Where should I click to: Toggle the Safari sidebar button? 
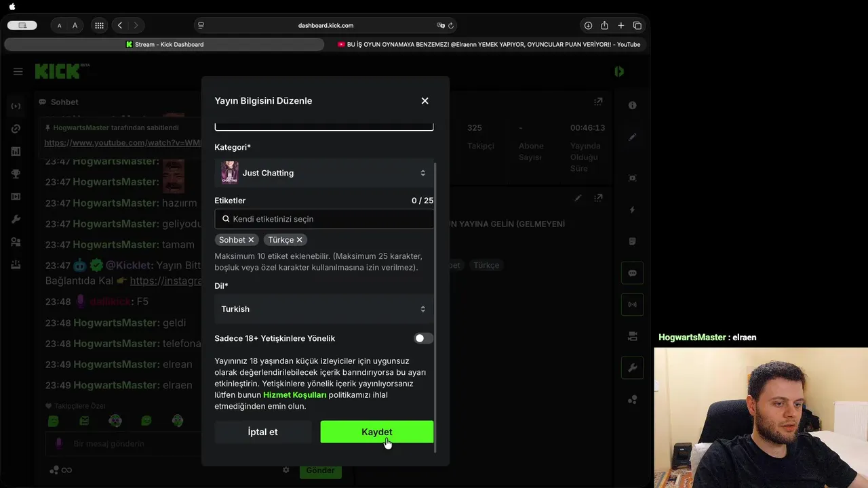tap(22, 25)
